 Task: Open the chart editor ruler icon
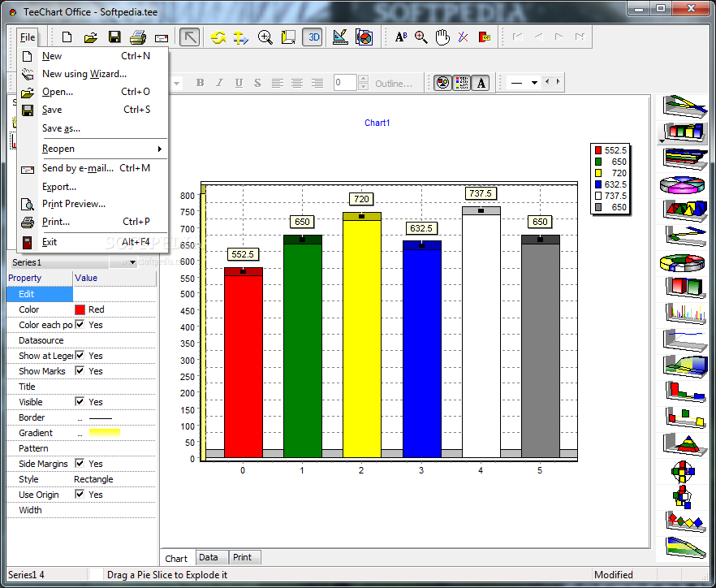(x=340, y=37)
